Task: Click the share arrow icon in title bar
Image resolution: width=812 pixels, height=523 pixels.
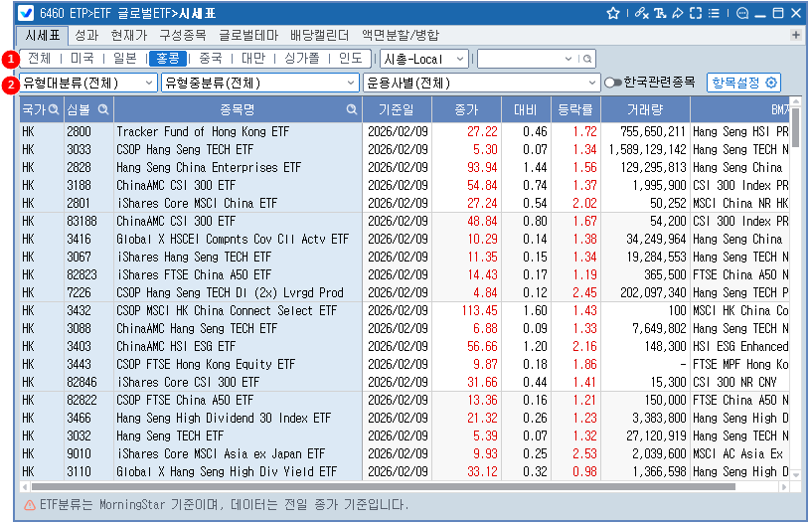Action: 677,13
